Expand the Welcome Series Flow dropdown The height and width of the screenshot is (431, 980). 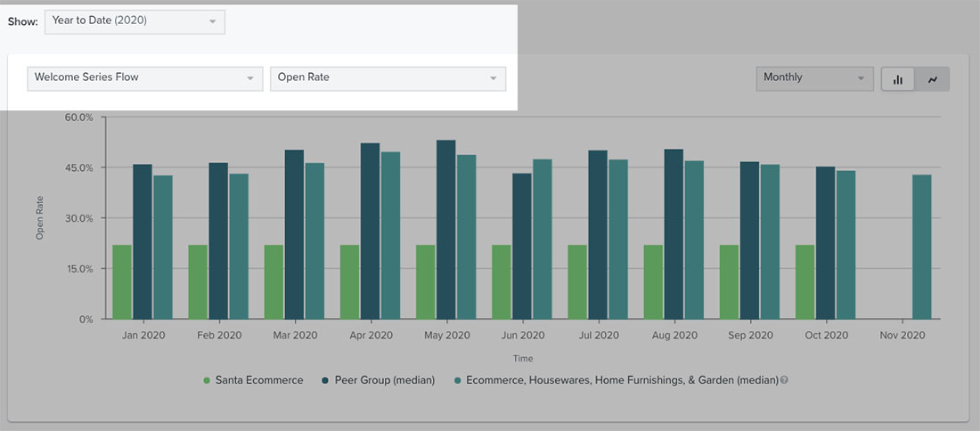[x=145, y=78]
